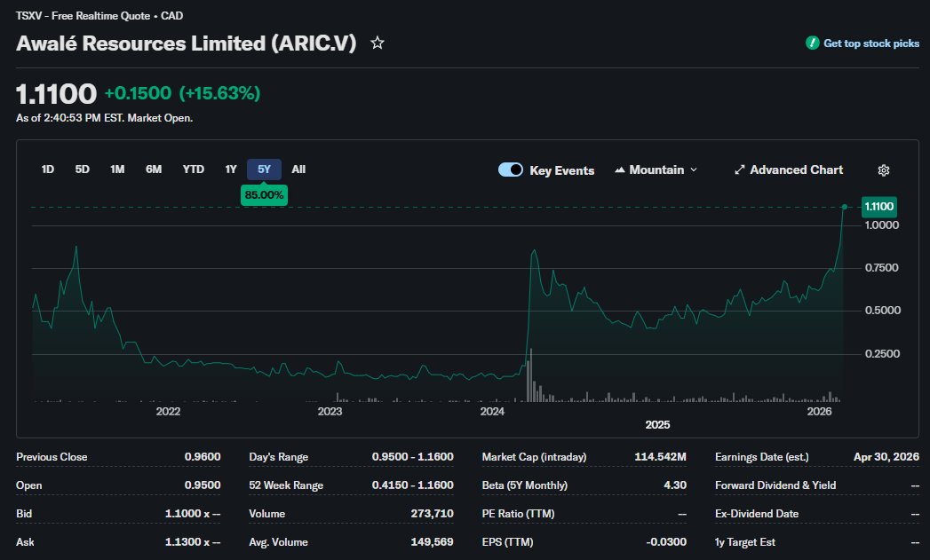
Task: Click the Earnings Date value Apr 30, 2026
Action: point(886,457)
